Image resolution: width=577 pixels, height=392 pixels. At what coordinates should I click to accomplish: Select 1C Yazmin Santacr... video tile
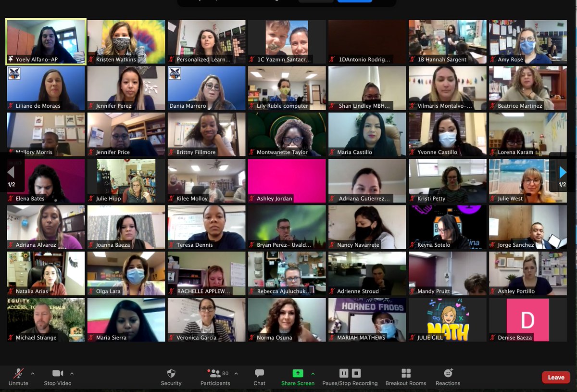[x=287, y=41]
